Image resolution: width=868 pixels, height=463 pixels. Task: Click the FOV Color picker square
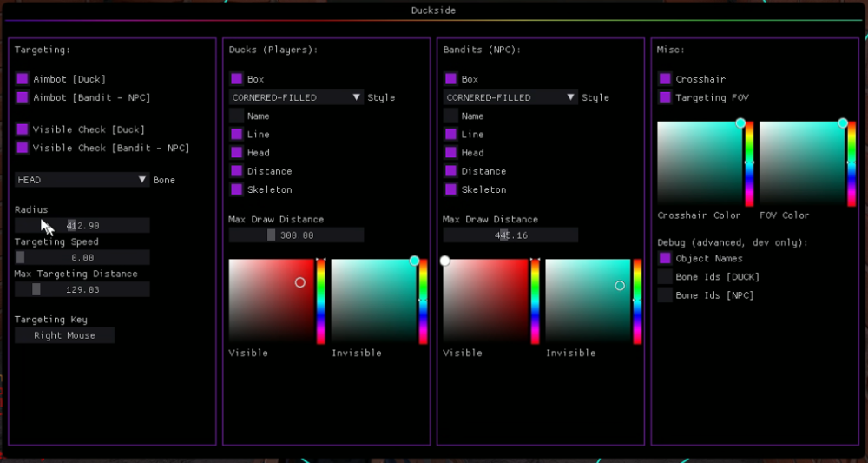801,163
